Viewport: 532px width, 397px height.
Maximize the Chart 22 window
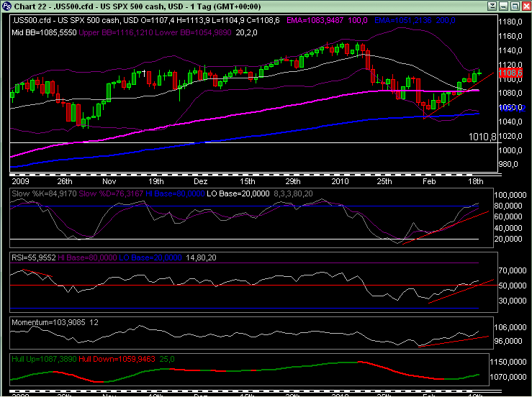(x=515, y=6)
